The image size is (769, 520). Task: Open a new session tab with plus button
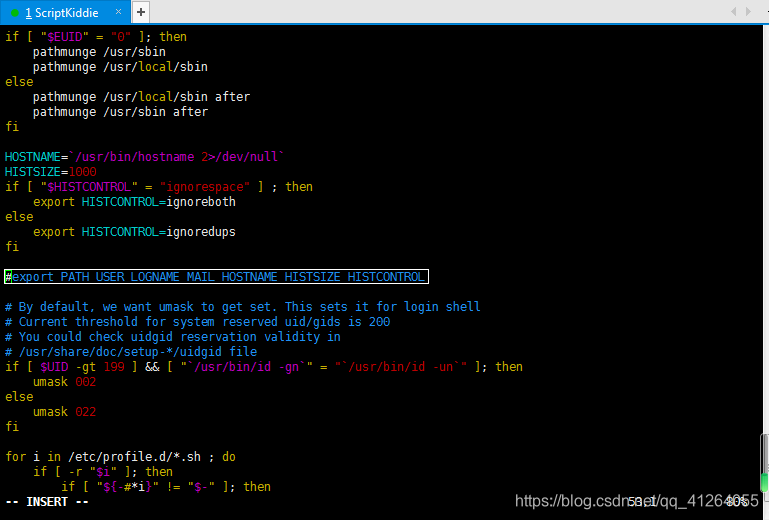pyautogui.click(x=141, y=12)
